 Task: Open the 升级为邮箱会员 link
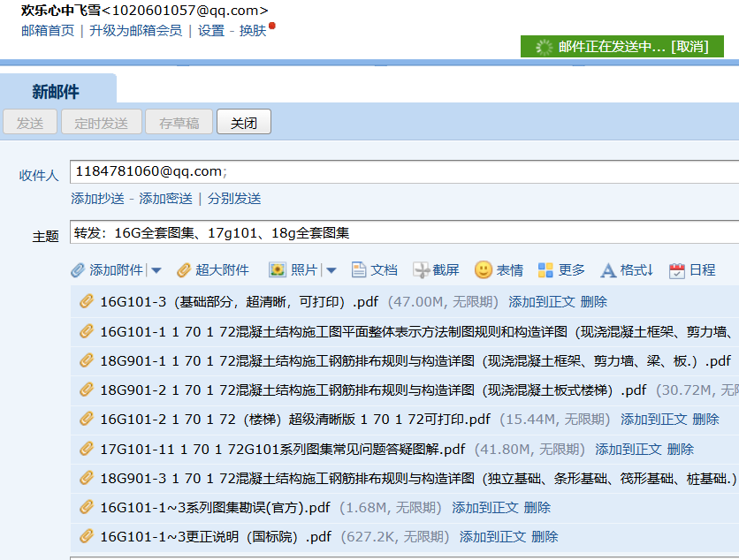(136, 31)
